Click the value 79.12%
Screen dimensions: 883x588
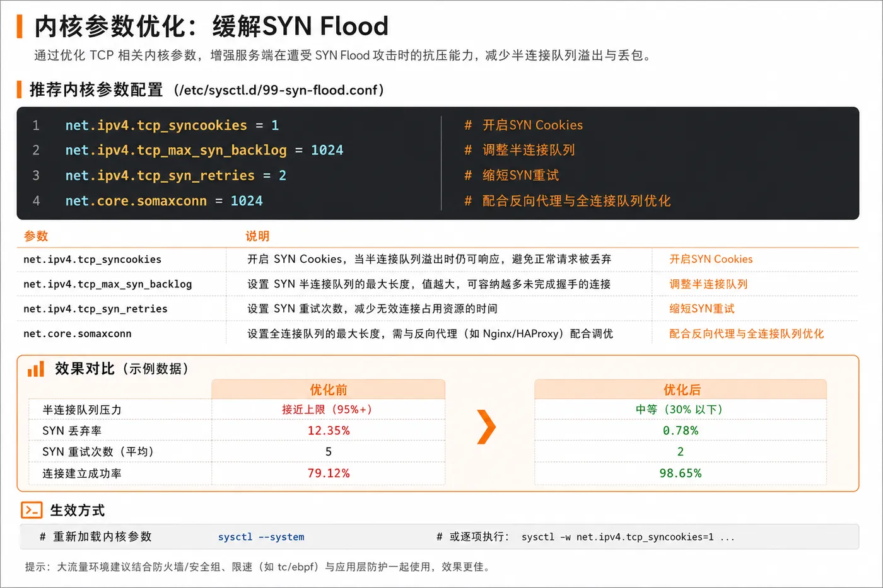(x=329, y=473)
